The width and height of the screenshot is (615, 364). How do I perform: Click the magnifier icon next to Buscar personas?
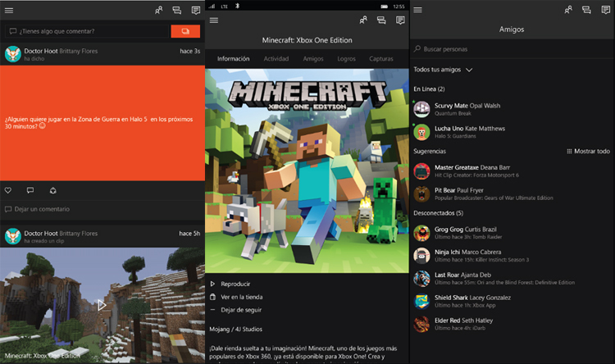pos(418,49)
